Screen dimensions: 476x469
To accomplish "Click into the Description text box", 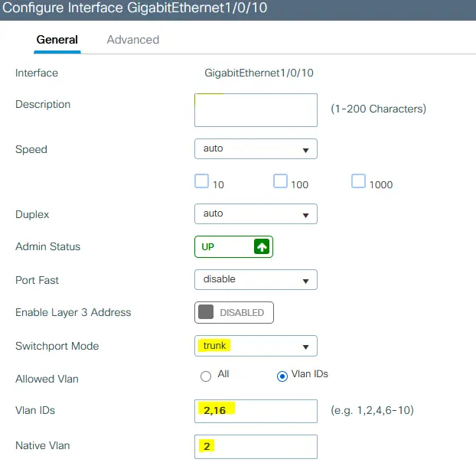I will (256, 110).
